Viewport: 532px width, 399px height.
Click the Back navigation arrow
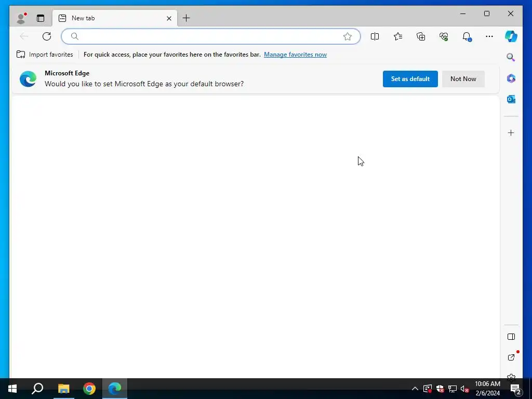(x=24, y=36)
